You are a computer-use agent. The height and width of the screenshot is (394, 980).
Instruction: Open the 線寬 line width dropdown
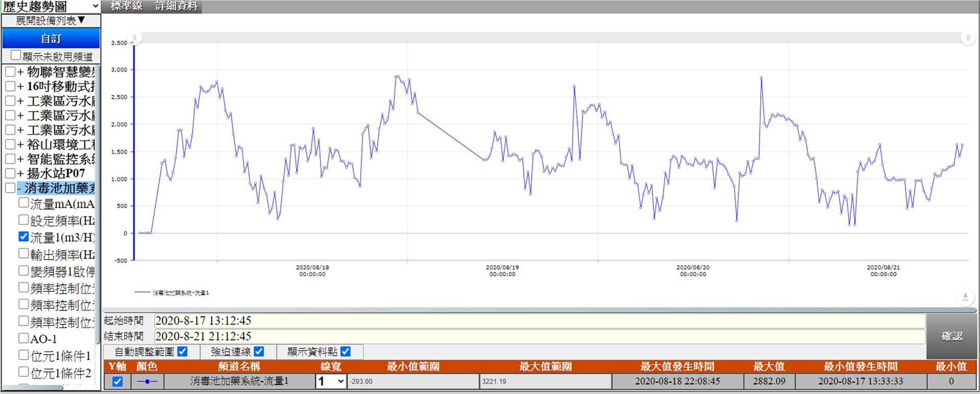331,381
